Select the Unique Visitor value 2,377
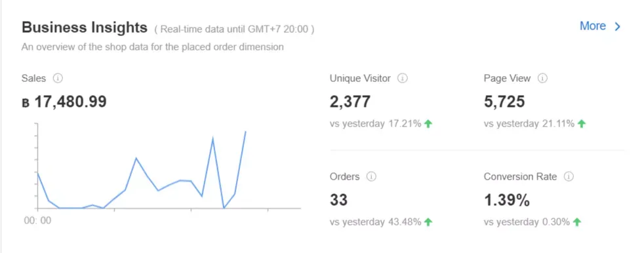The height and width of the screenshot is (253, 644). (x=350, y=102)
